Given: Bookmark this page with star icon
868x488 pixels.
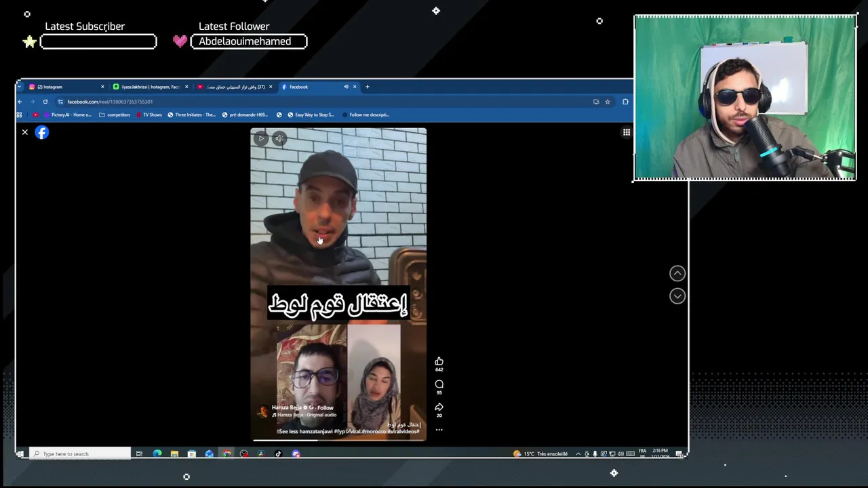Looking at the screenshot, I should (x=608, y=102).
